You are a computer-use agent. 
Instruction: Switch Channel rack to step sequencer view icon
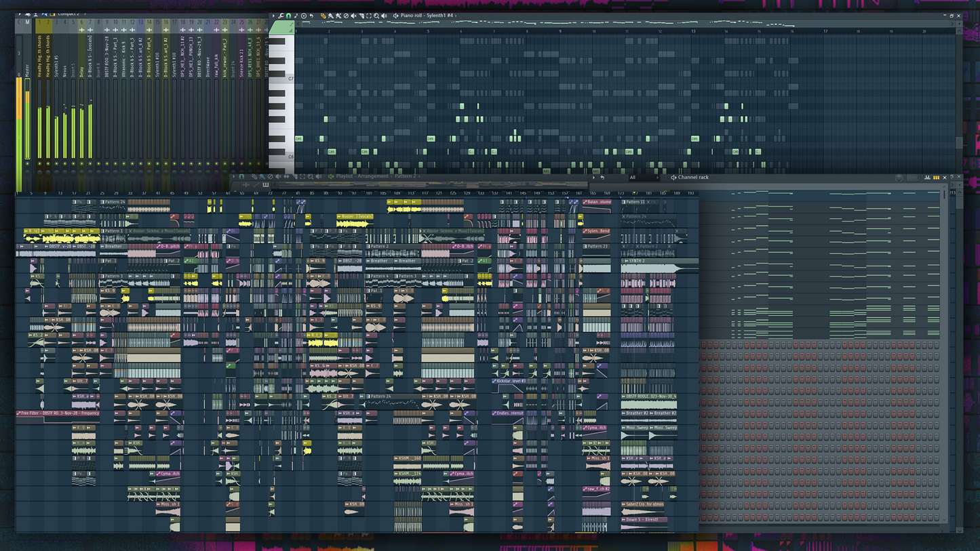tap(936, 178)
